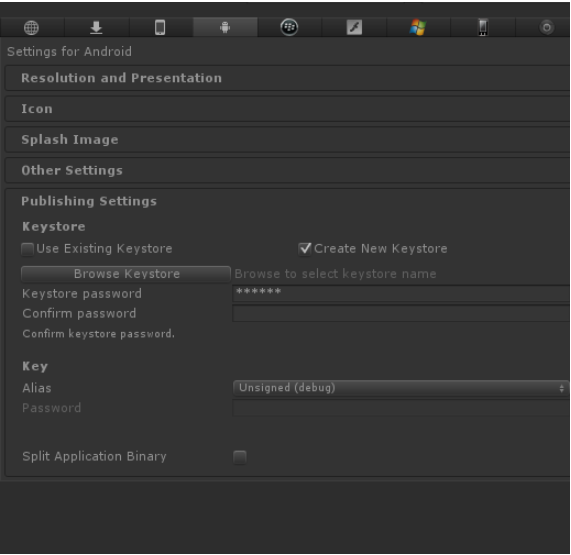Click the 'Split Application Binary' label

(x=94, y=457)
